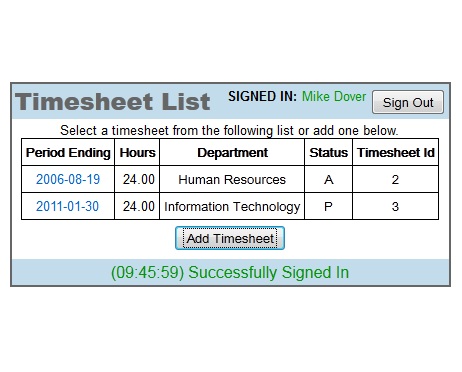Click timesheet id 2 cell
This screenshot has width=462, height=372.
396,179
